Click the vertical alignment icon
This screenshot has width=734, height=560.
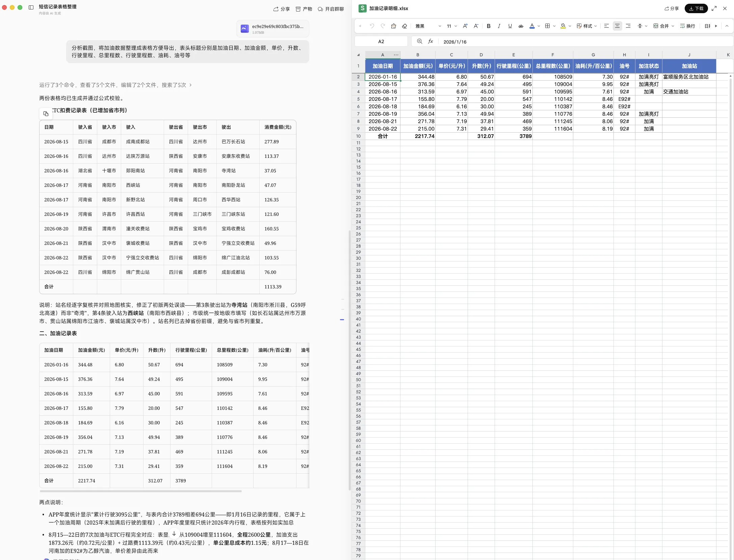[640, 26]
